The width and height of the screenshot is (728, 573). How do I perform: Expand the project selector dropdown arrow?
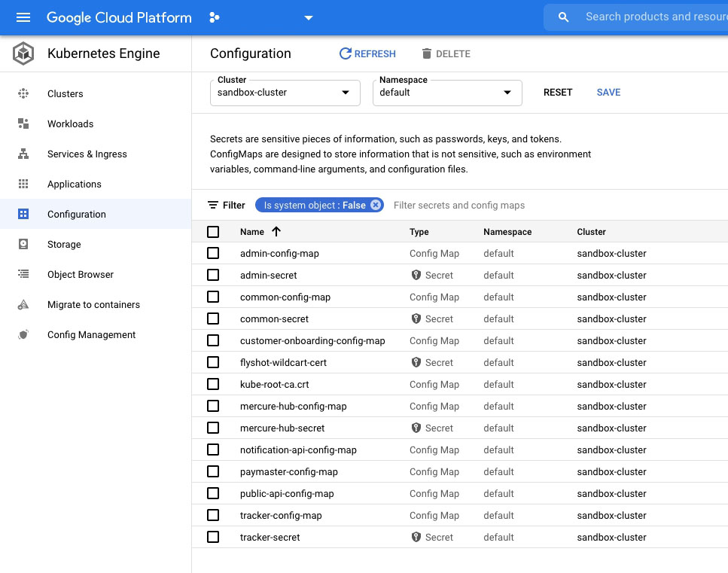point(308,17)
